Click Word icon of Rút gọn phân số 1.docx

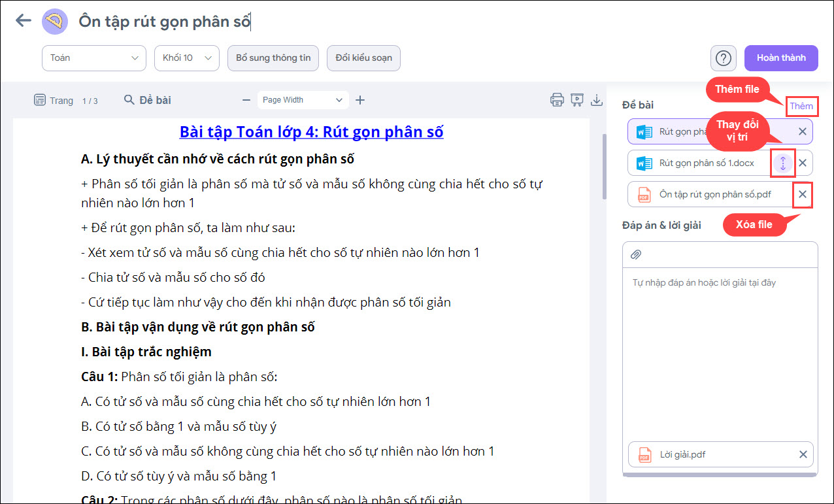[644, 163]
